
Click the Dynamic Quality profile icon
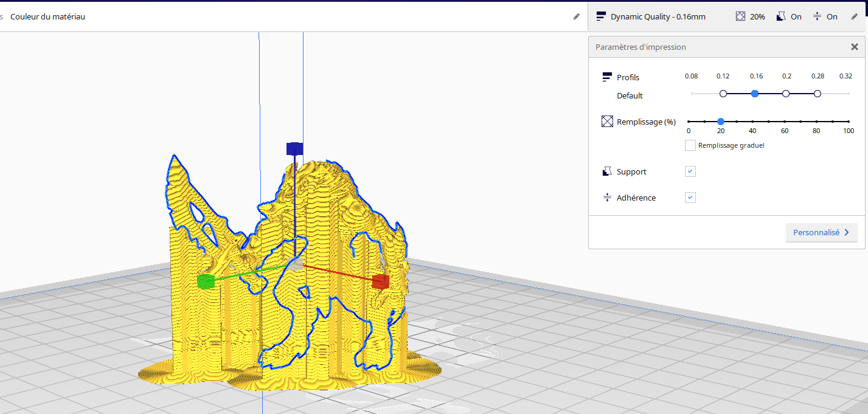click(x=601, y=16)
